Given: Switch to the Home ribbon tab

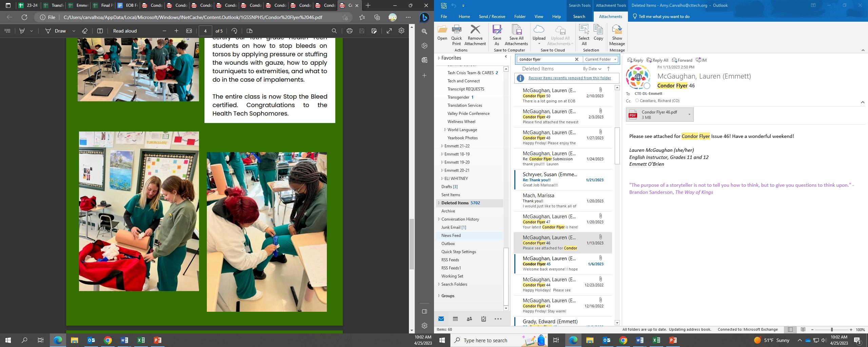Looking at the screenshot, I should point(464,16).
